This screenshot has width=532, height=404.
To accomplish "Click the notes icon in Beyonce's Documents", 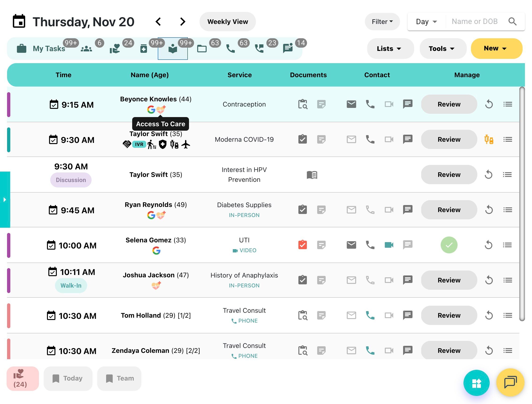I will point(321,104).
